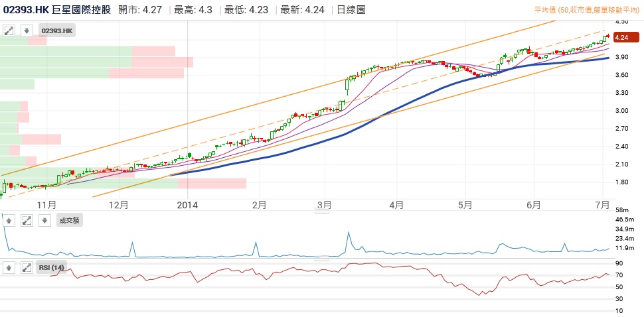Move the RSI panel up

tap(9, 268)
